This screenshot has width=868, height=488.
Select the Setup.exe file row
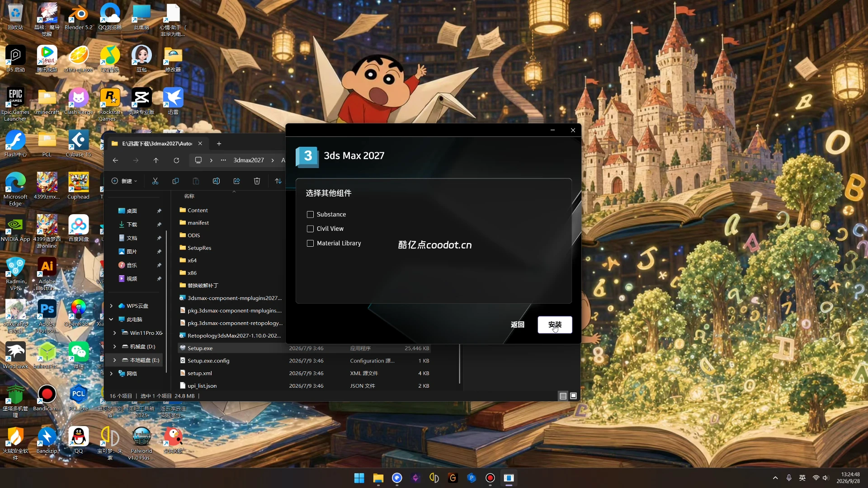click(304, 348)
